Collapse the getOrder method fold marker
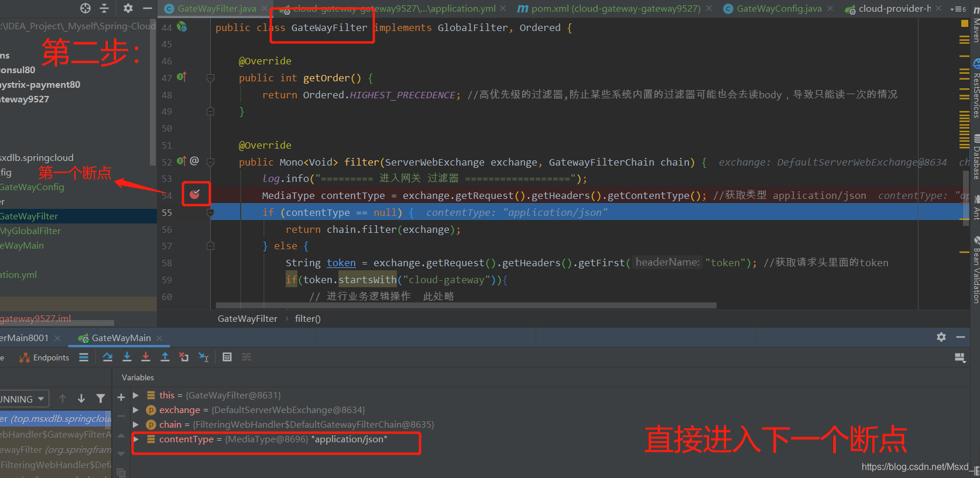Viewport: 980px width, 478px height. click(211, 78)
